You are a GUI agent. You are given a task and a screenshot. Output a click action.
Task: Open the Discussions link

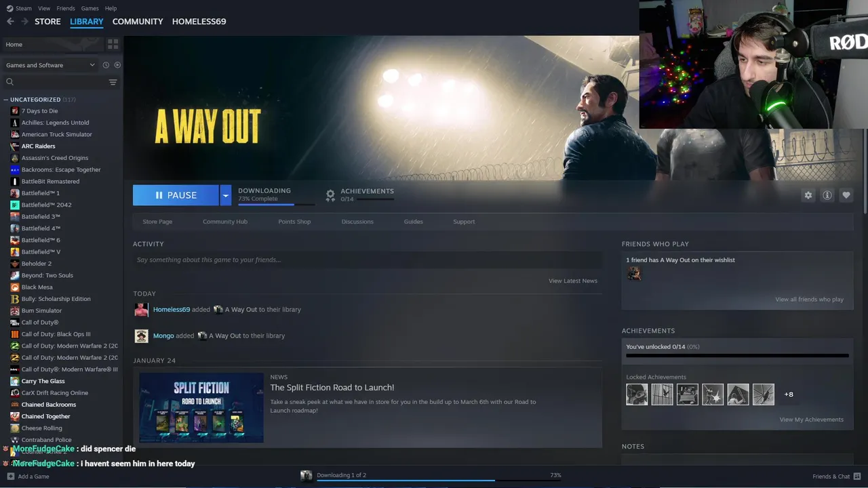click(x=357, y=222)
